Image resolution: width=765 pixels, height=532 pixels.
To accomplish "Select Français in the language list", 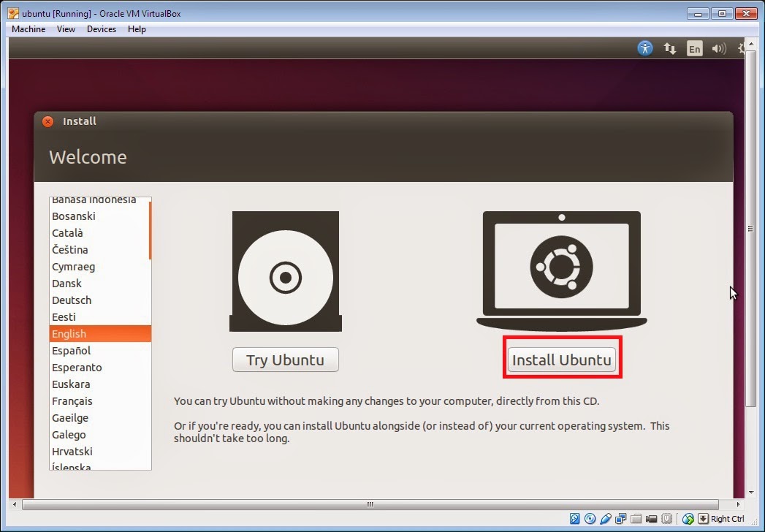I will pyautogui.click(x=100, y=401).
